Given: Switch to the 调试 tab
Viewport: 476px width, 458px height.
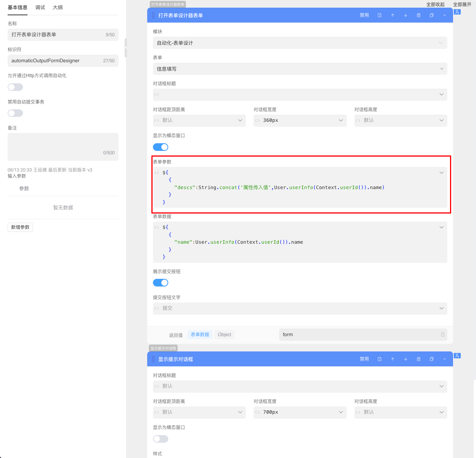Looking at the screenshot, I should click(x=40, y=7).
